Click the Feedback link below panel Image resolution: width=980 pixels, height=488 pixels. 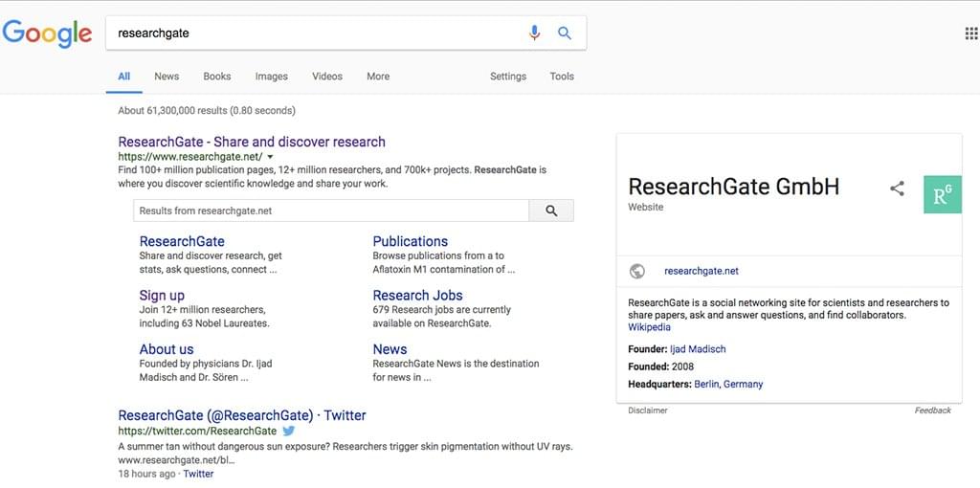932,410
